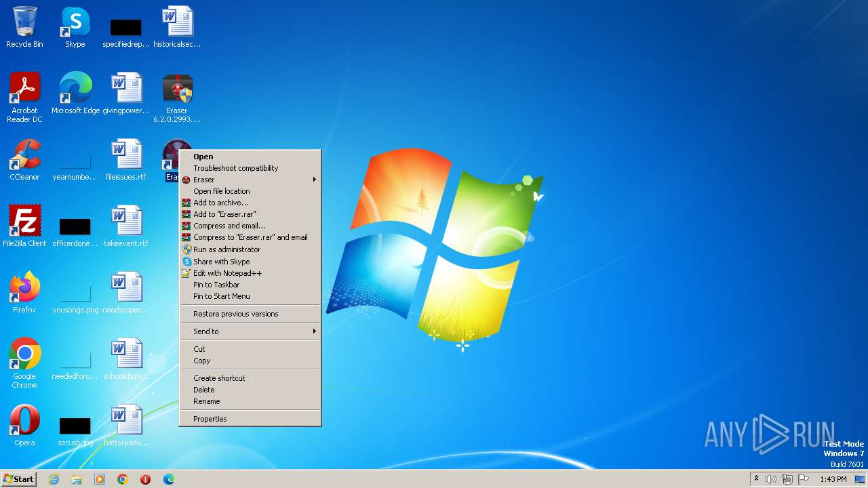Viewport: 868px width, 488px height.
Task: Open the Action Center flag icon
Action: [804, 479]
